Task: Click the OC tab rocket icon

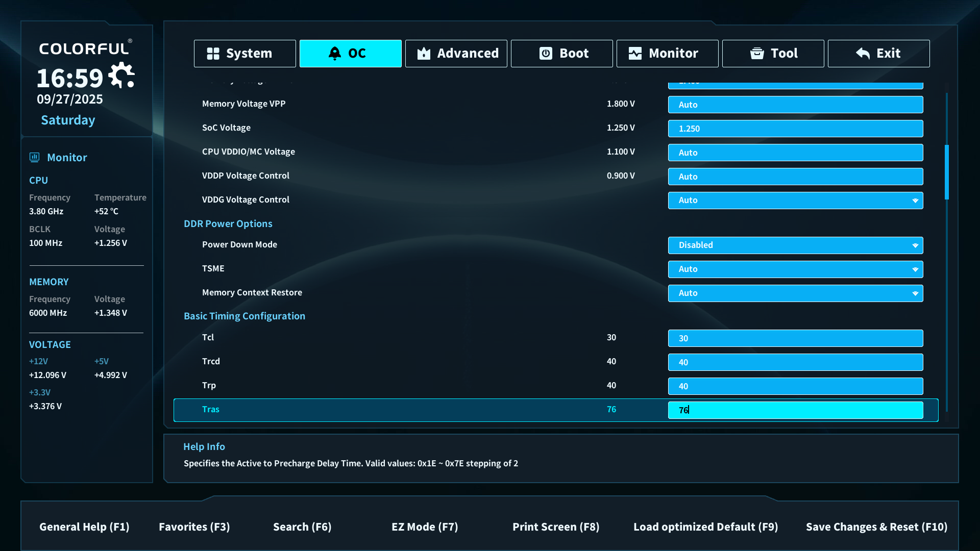Action: 335,54
